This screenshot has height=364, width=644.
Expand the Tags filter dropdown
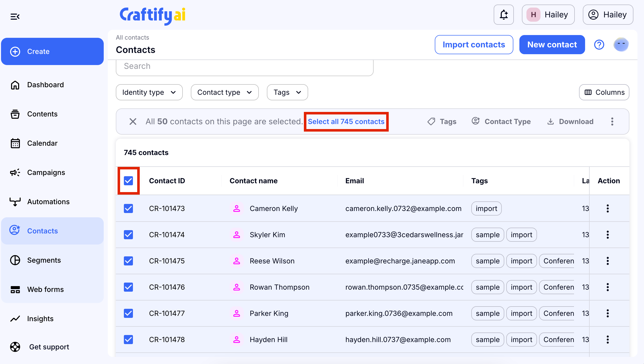point(287,92)
